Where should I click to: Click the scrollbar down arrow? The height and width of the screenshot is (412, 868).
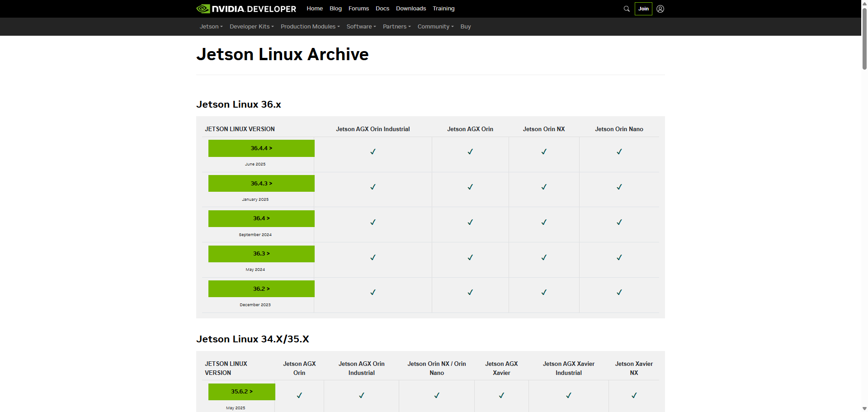pos(864,408)
